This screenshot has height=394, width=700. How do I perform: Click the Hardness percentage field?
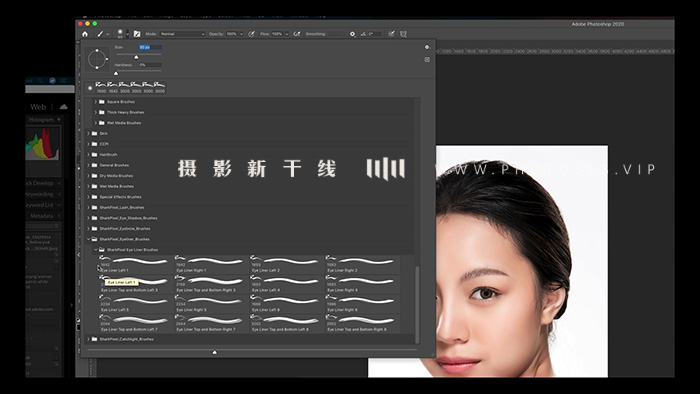coord(150,65)
